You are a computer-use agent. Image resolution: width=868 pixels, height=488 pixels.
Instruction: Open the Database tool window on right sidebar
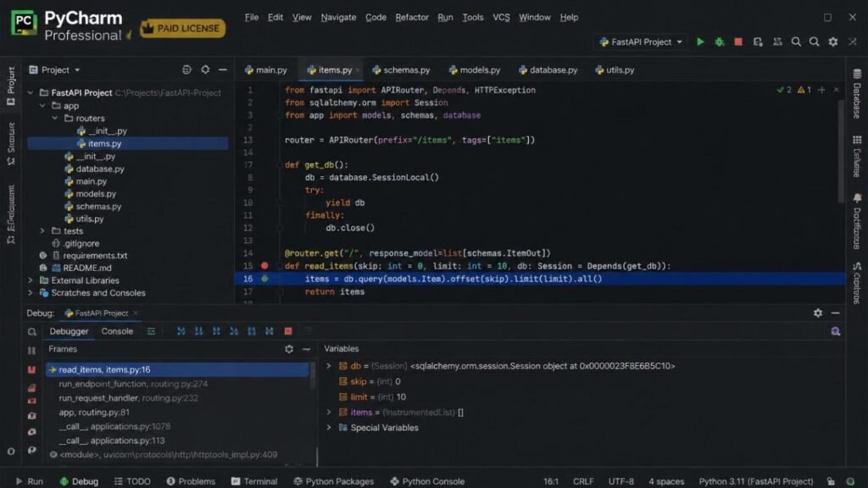coord(857,94)
